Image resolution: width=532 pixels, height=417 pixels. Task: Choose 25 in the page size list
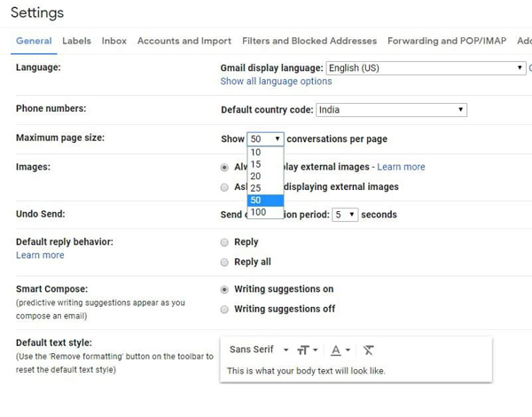click(255, 188)
